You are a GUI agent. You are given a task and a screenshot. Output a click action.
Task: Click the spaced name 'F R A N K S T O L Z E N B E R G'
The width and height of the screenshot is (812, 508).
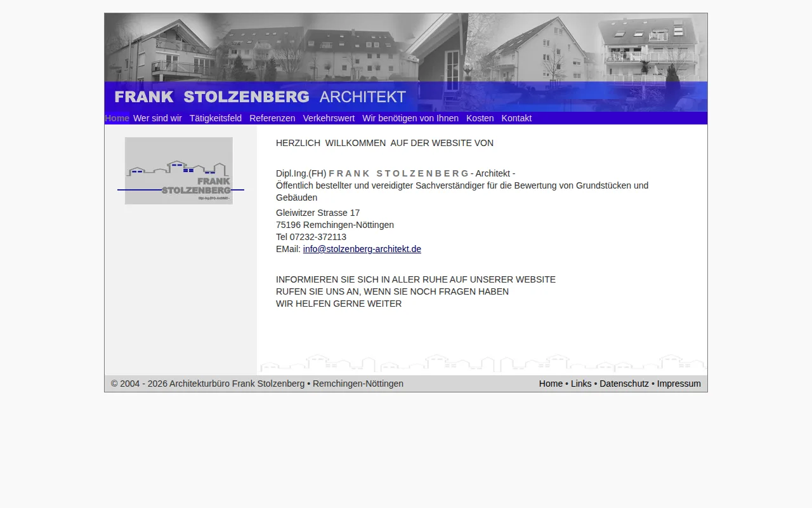tap(399, 173)
